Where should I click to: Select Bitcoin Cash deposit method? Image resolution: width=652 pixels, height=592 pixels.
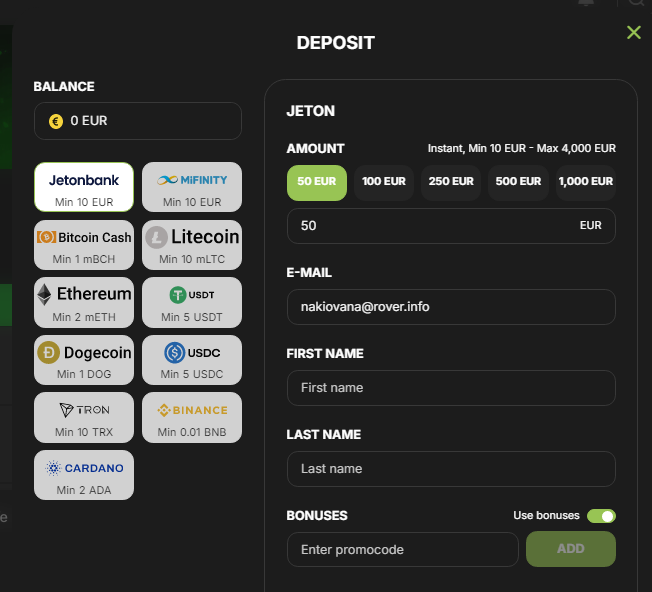point(84,245)
